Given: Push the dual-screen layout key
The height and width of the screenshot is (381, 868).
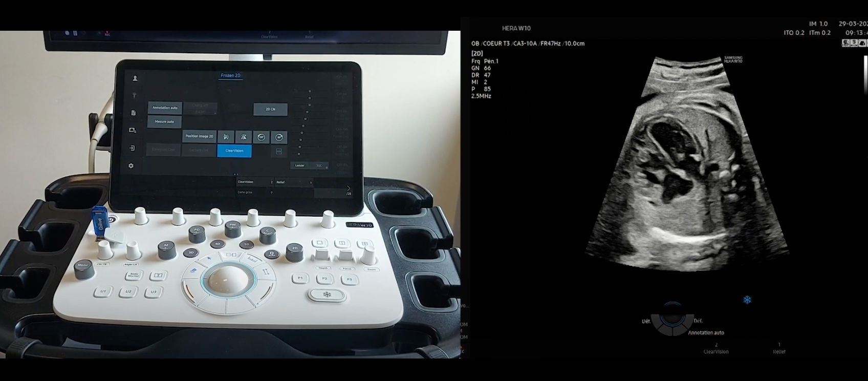Looking at the screenshot, I should (x=342, y=243).
